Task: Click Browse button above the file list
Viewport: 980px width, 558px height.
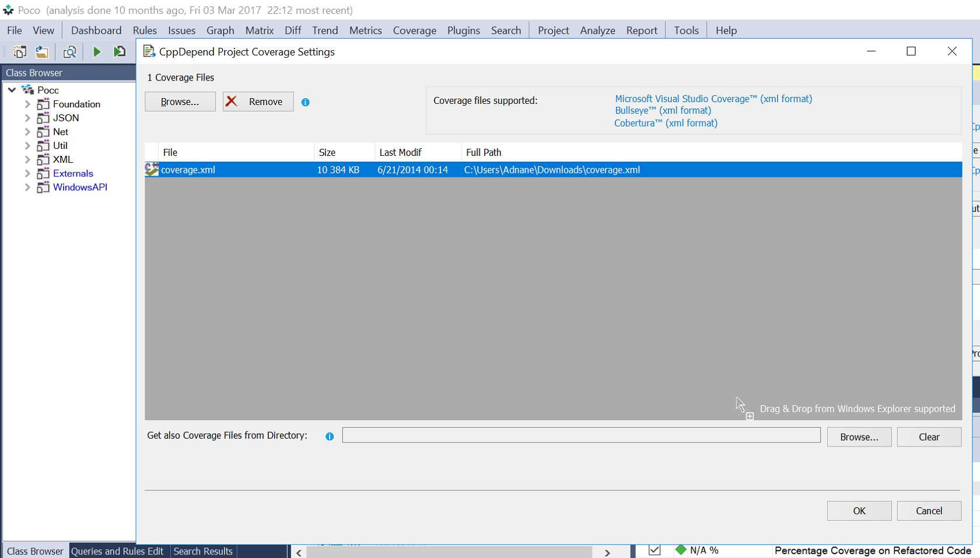Action: [180, 102]
